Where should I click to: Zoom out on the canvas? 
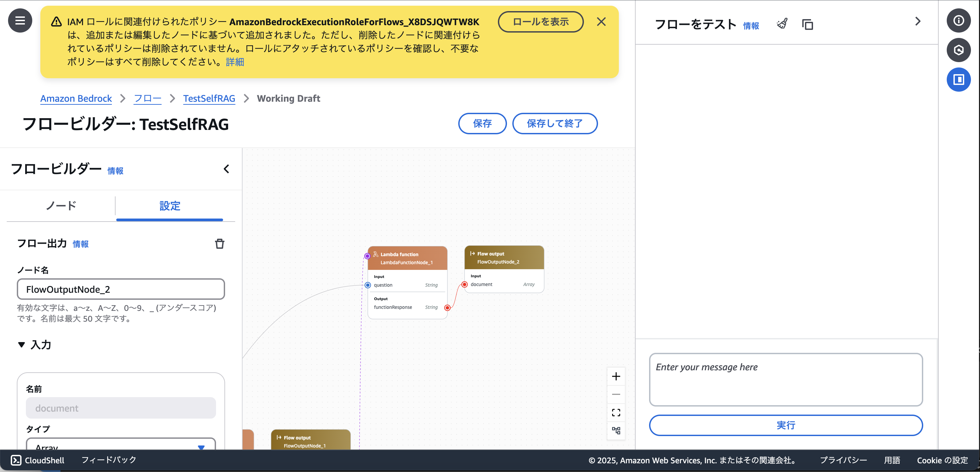[616, 394]
